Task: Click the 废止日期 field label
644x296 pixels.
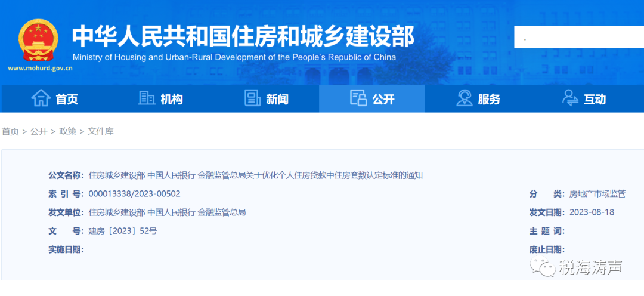Action: 547,249
